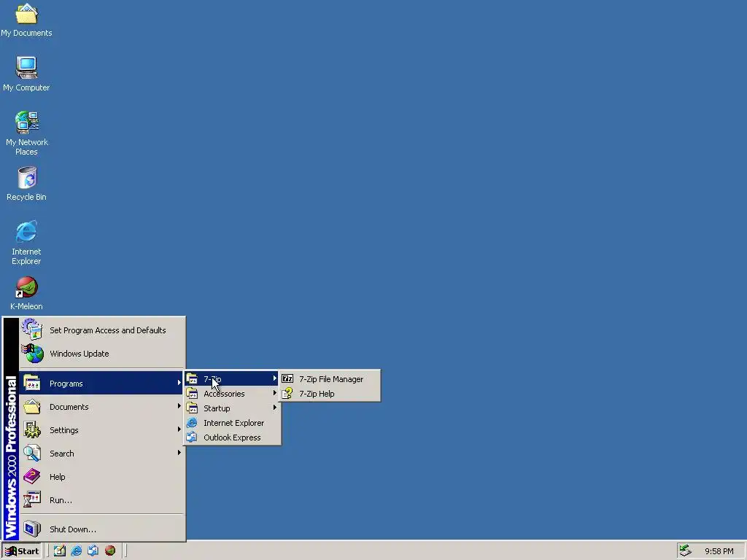Click the purple Help book icon

[x=32, y=476]
